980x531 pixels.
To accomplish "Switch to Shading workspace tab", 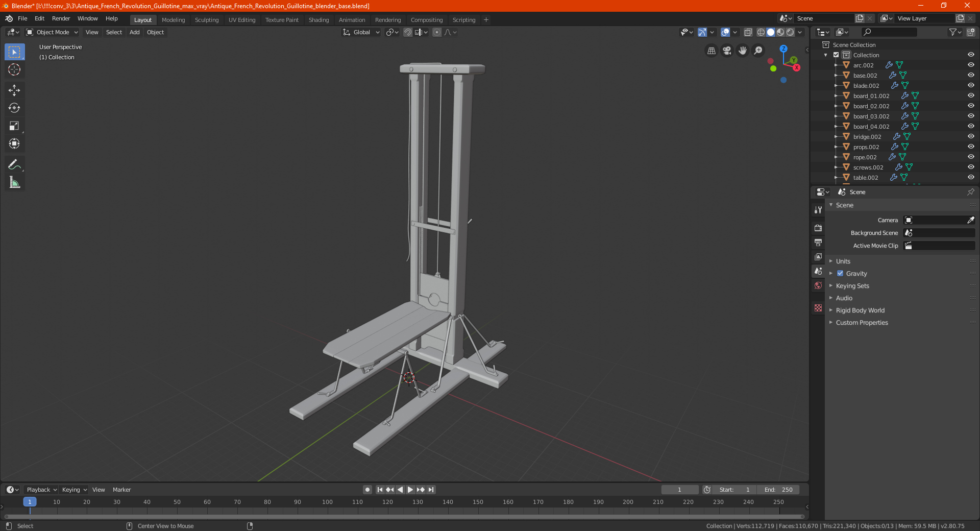I will click(318, 20).
